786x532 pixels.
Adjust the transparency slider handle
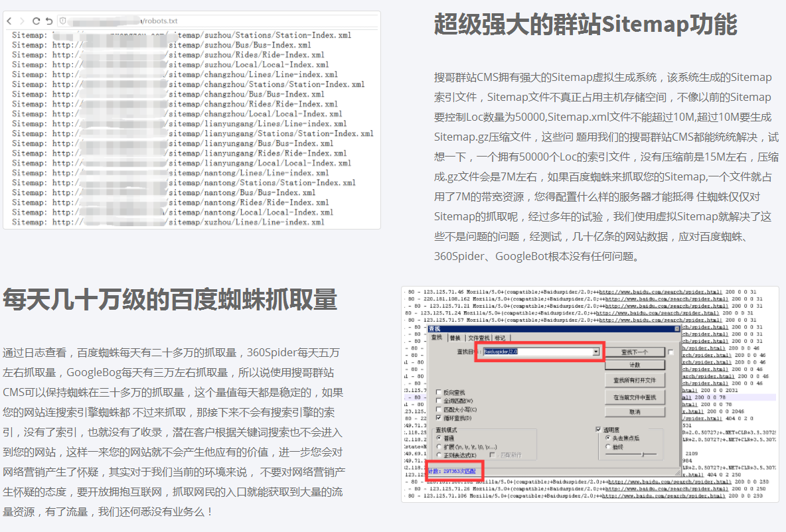coord(643,454)
